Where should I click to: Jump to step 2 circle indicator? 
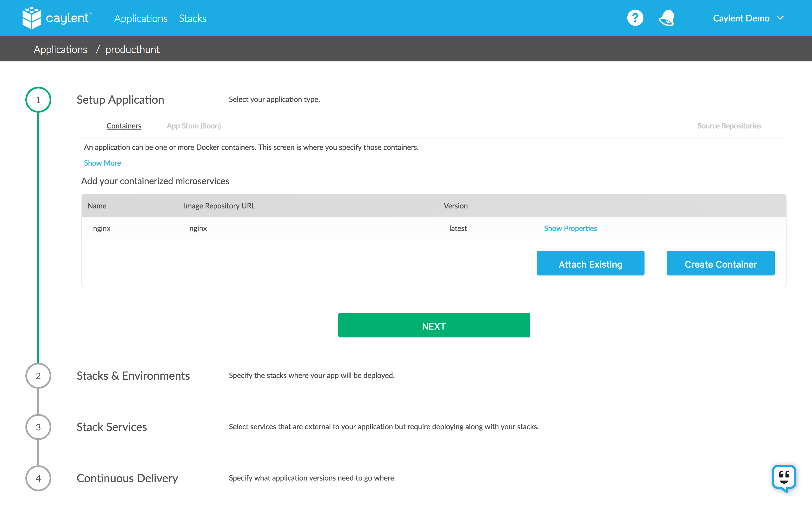tap(38, 376)
